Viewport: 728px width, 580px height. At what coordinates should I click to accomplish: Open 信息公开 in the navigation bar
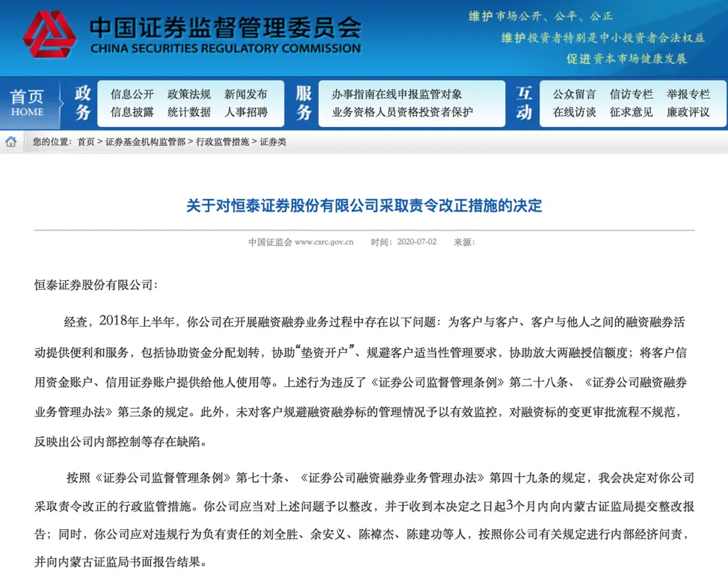tap(132, 94)
